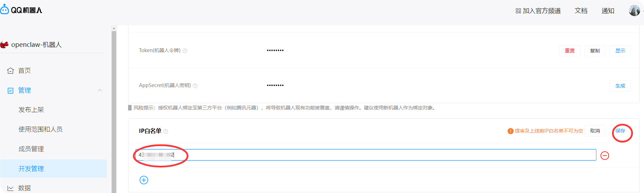The image size is (644, 193).
Task: Click help icon next to Token label
Action: coord(185,51)
